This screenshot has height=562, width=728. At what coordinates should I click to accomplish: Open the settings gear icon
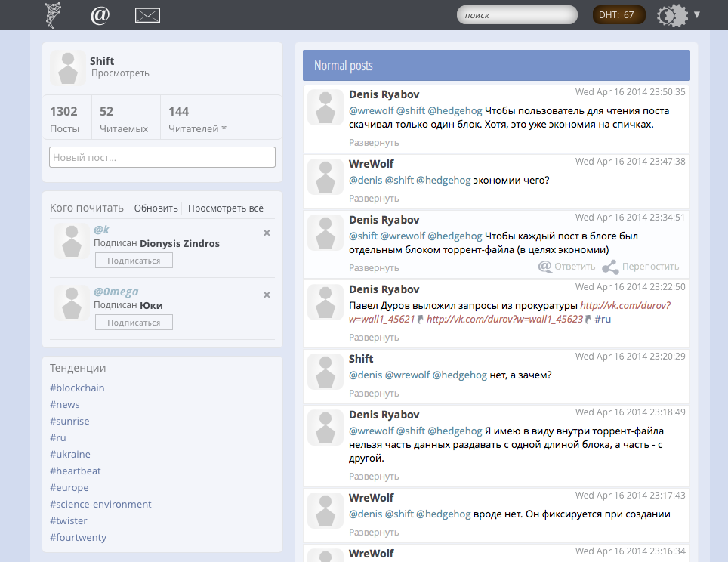[x=672, y=15]
